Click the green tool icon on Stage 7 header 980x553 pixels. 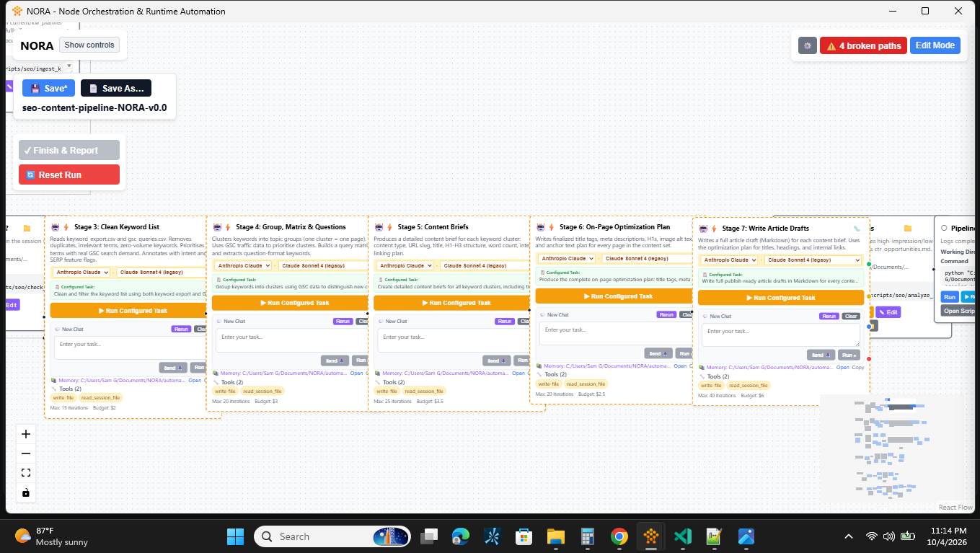857,229
